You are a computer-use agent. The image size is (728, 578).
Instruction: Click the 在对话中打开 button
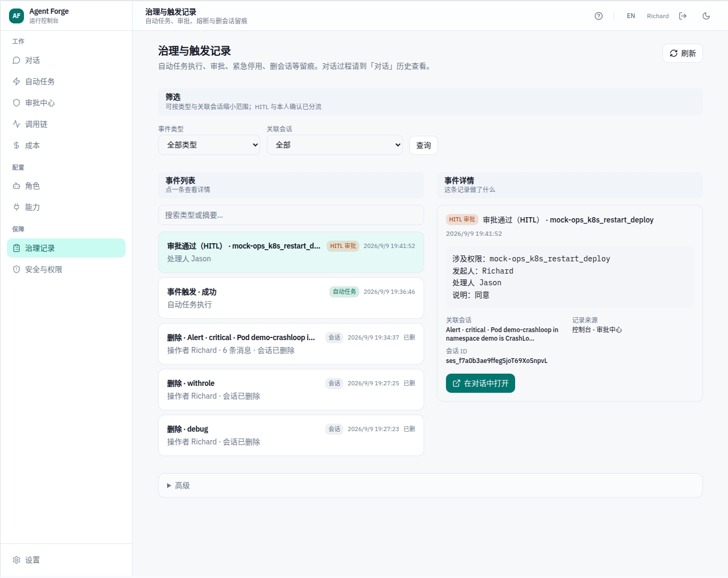[x=481, y=383]
